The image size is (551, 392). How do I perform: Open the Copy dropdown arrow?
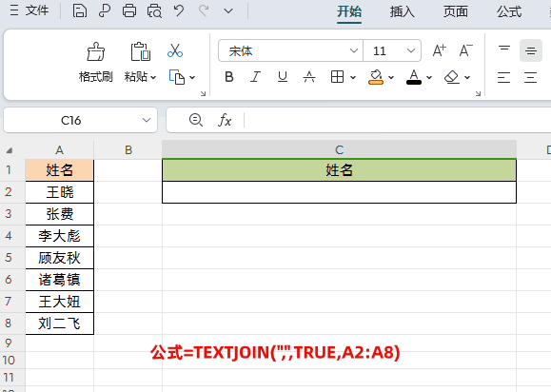click(x=192, y=77)
